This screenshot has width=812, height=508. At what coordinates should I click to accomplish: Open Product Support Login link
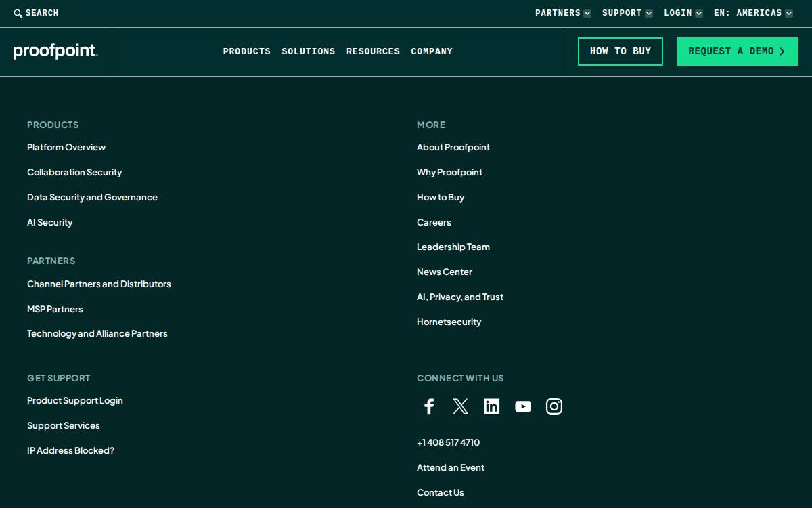(75, 400)
